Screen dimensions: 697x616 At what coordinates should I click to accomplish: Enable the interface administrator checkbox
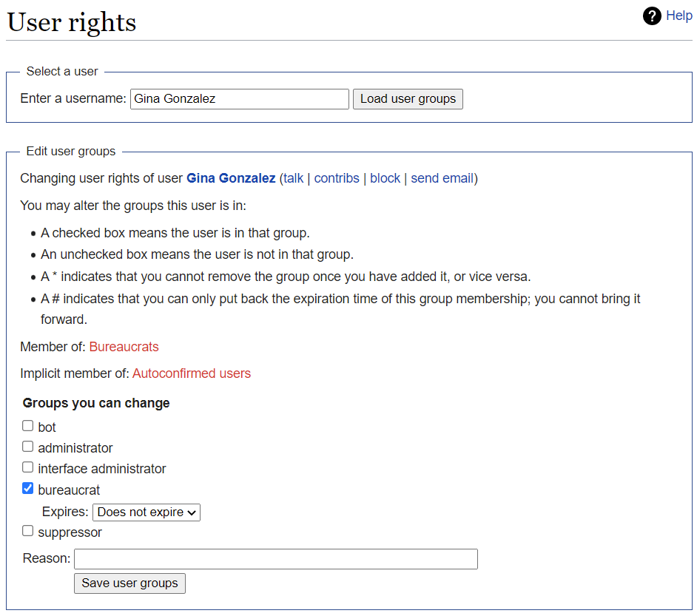pyautogui.click(x=27, y=467)
